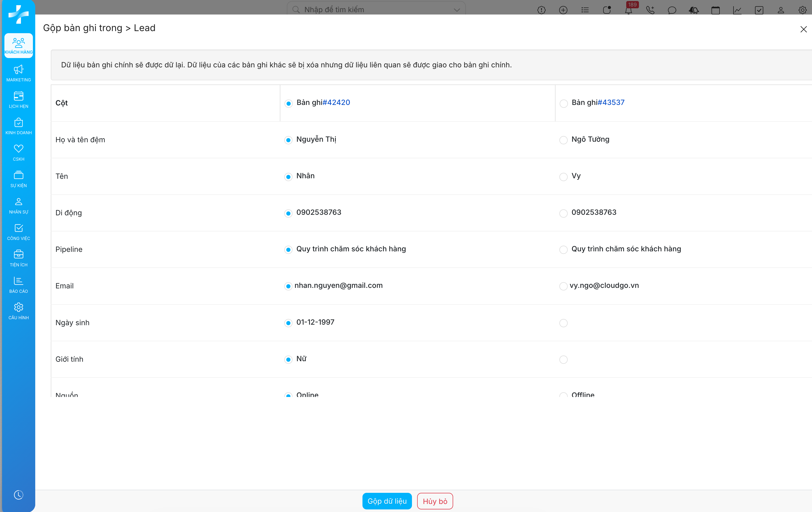Choose Vy as the Tên value
Viewport: 812px width, 512px height.
[x=563, y=176]
